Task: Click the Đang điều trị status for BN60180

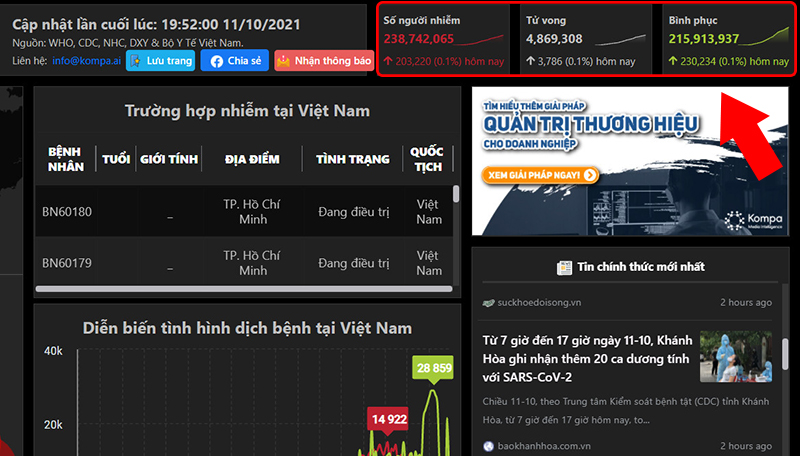Action: coord(354,212)
